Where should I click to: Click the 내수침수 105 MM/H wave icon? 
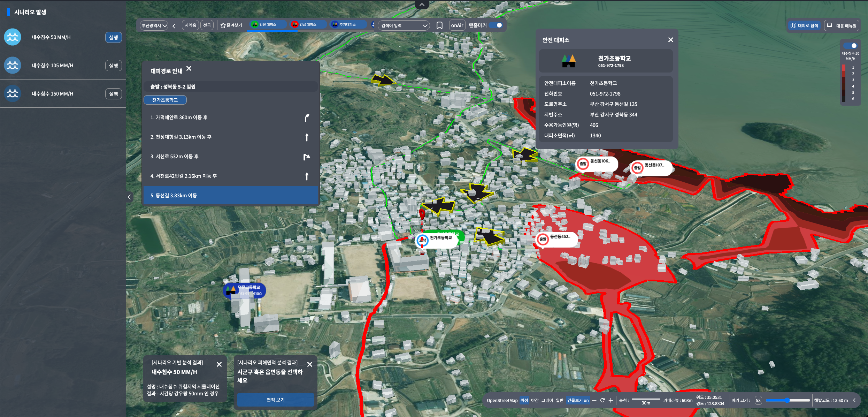[13, 65]
